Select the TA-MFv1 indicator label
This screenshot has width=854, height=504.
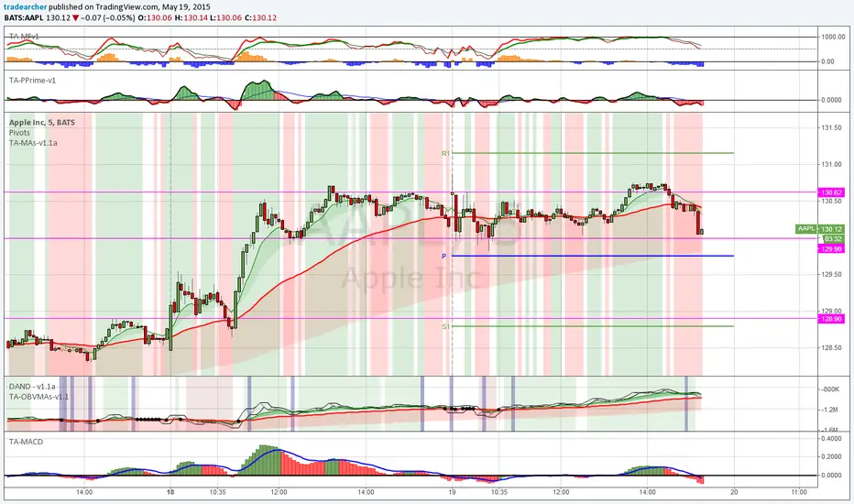(24, 37)
